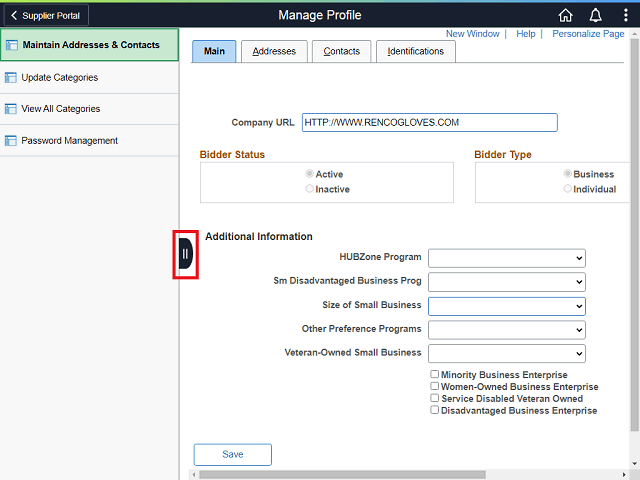This screenshot has height=480, width=640.
Task: Click the horizontal scrollbar right arrow
Action: click(x=624, y=475)
